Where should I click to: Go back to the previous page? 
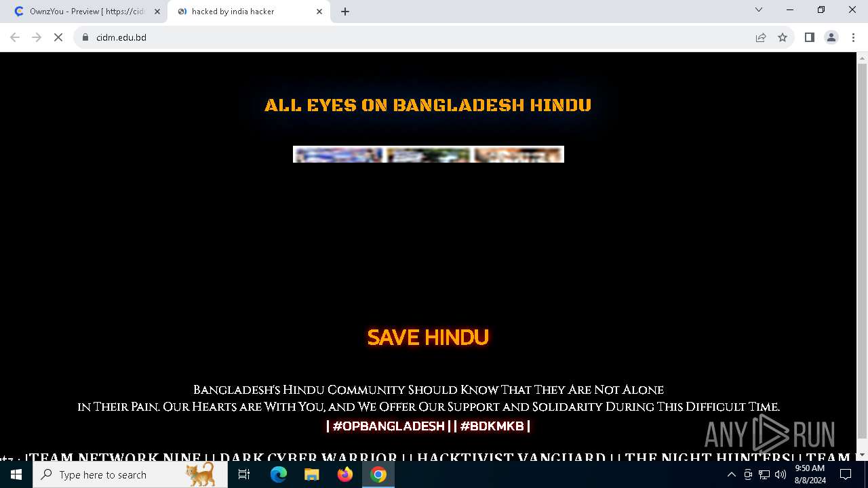click(15, 37)
